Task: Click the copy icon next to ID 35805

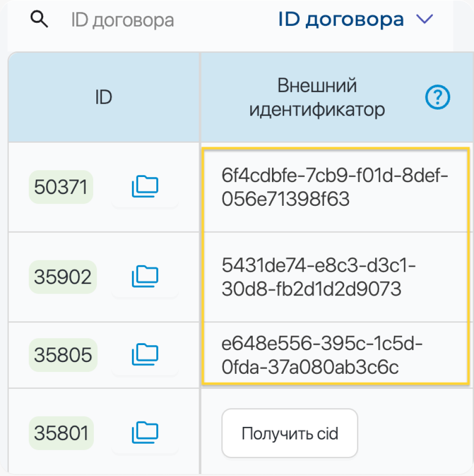Action: [145, 355]
